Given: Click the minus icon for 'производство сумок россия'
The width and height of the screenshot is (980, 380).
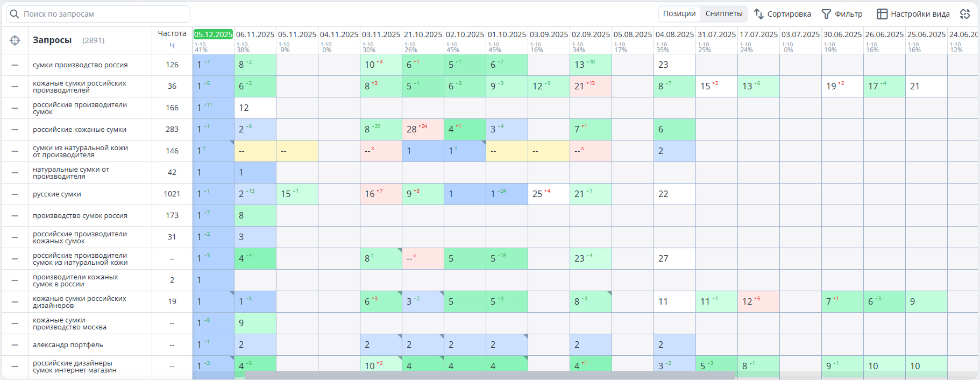Looking at the screenshot, I should [x=15, y=216].
